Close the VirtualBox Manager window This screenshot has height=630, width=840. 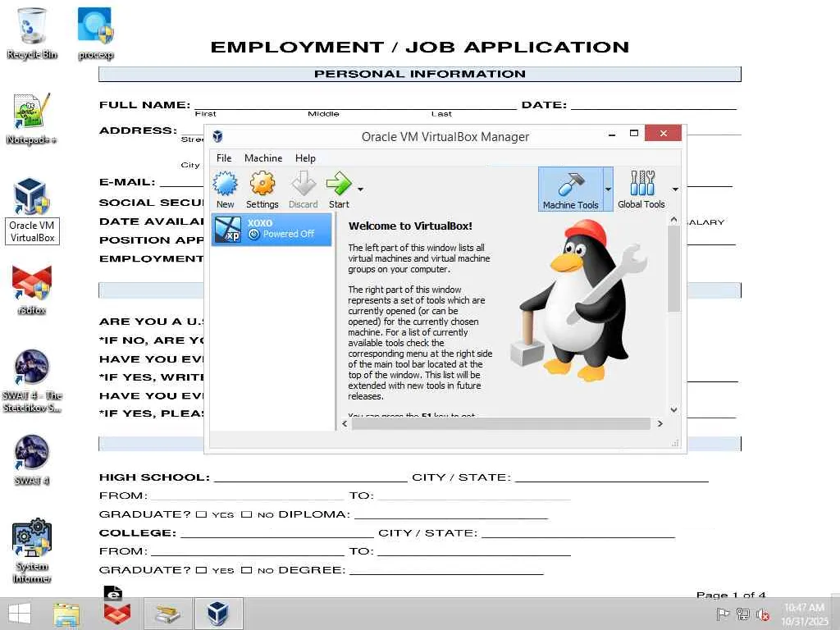[x=663, y=133]
